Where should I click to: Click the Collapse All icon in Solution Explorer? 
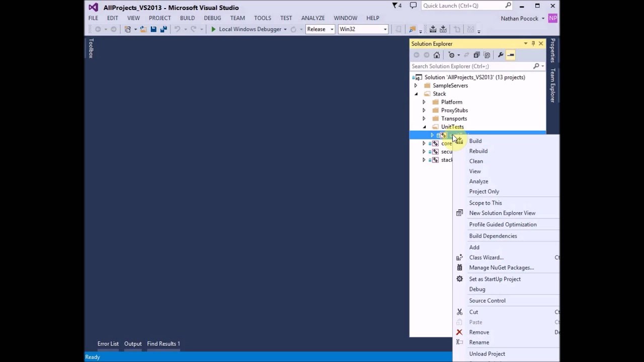476,55
